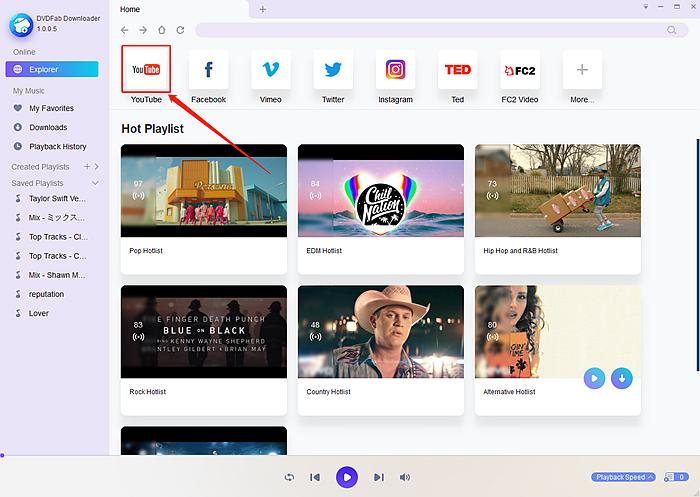700x497 pixels.
Task: Open the YouTube site shortcut
Action: point(146,70)
